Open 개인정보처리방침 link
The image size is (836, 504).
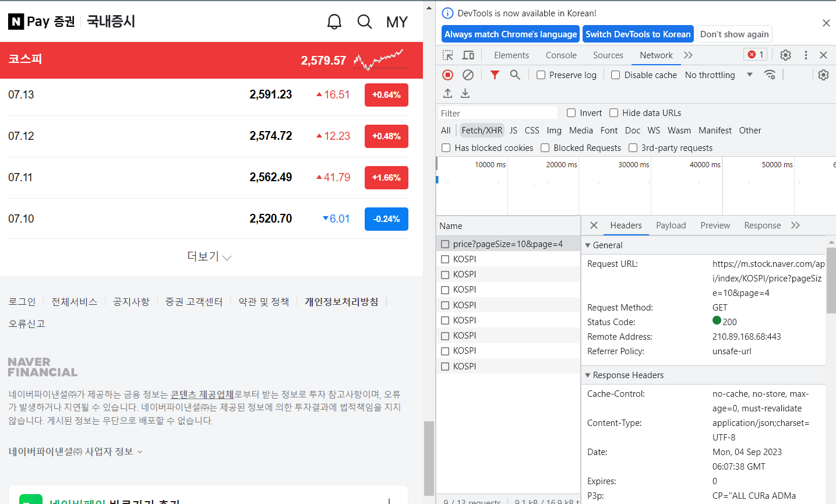click(341, 302)
